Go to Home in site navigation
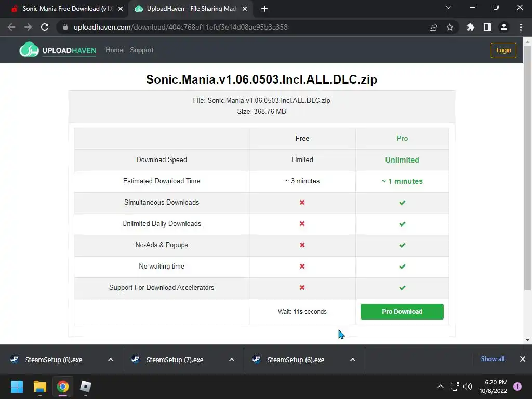This screenshot has height=399, width=532. 114,50
